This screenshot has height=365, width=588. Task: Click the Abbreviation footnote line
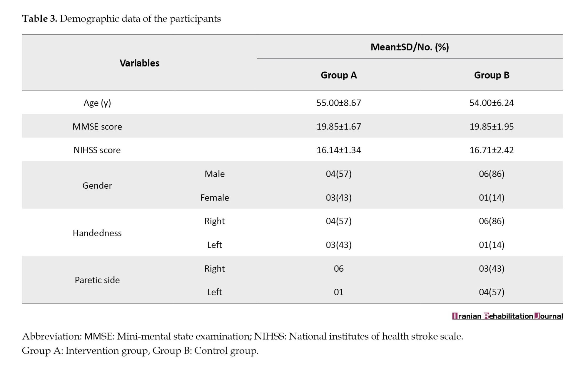[242, 336]
